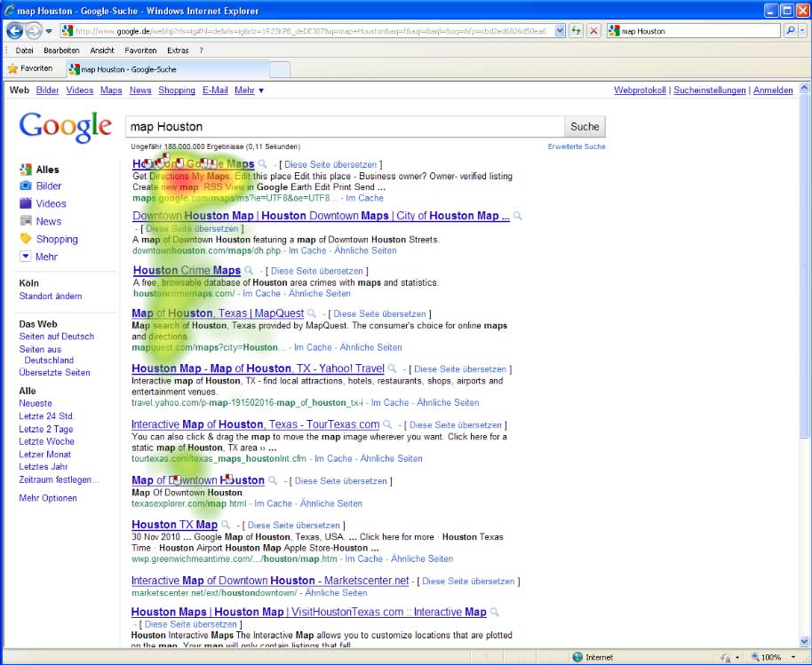
Task: Refresh the page using the green arrows icon
Action: click(576, 31)
